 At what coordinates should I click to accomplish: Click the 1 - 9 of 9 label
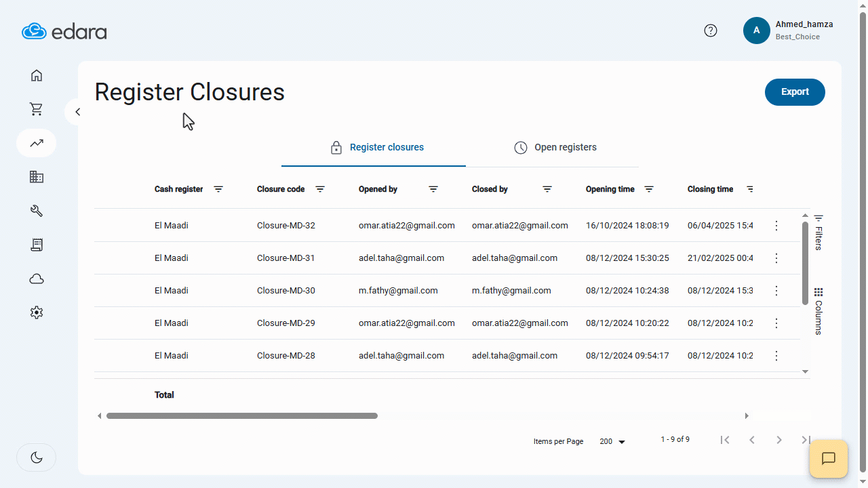675,440
